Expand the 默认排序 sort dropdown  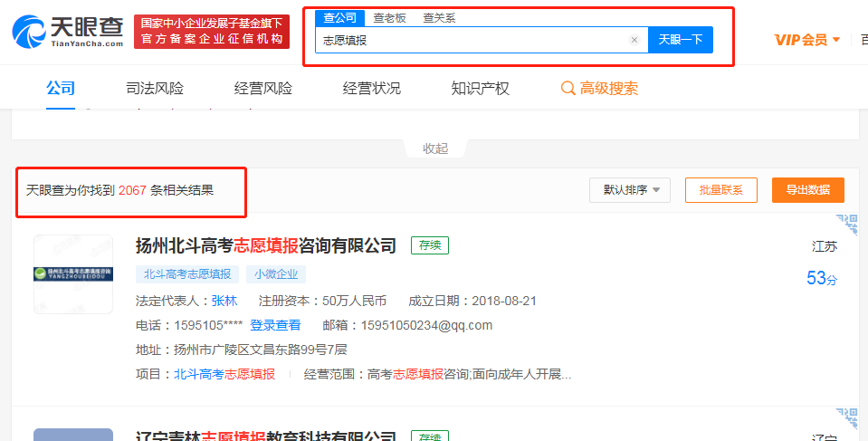coord(630,190)
